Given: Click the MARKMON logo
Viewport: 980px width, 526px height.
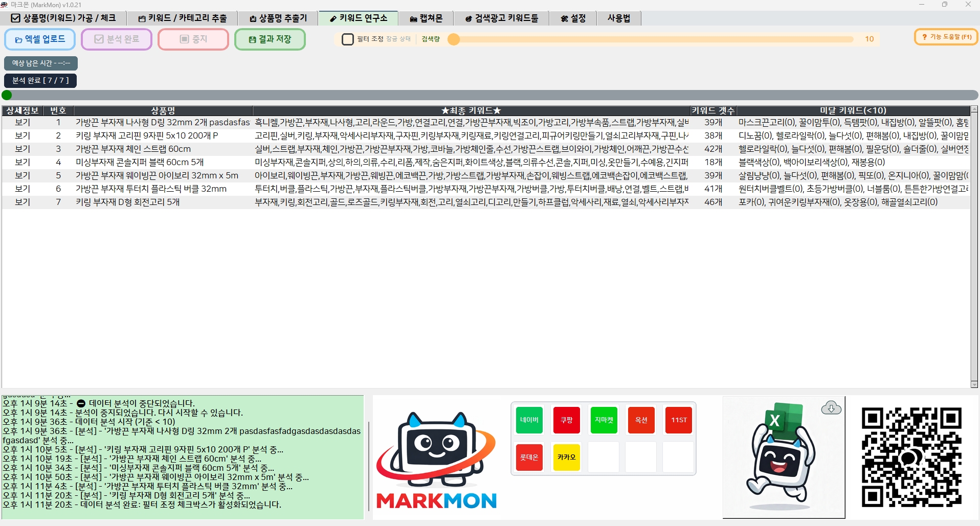Looking at the screenshot, I should coord(436,460).
